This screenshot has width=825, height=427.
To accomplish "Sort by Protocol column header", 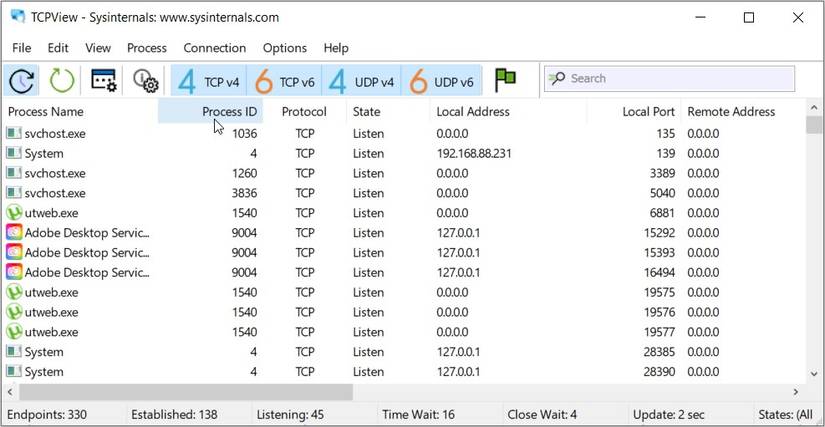I will tap(304, 111).
